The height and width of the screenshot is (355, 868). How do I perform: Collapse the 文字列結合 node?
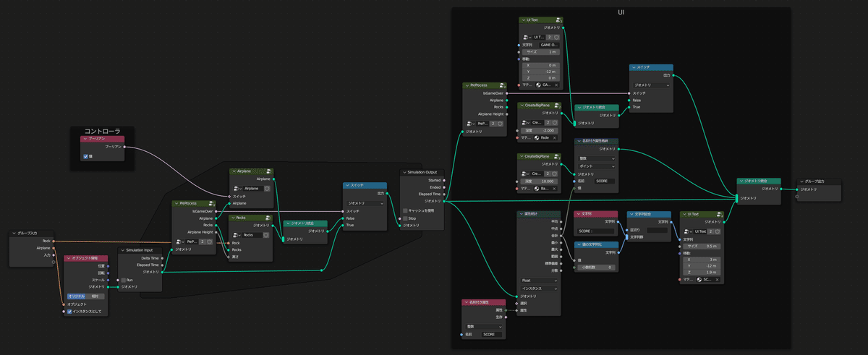click(631, 214)
